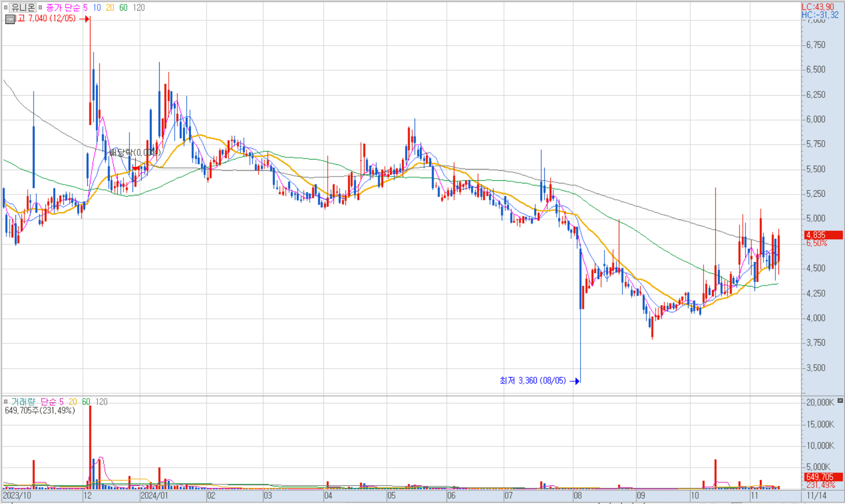Click the 15,000K volume axis label
Screen dimensions: 845x504
coord(820,424)
